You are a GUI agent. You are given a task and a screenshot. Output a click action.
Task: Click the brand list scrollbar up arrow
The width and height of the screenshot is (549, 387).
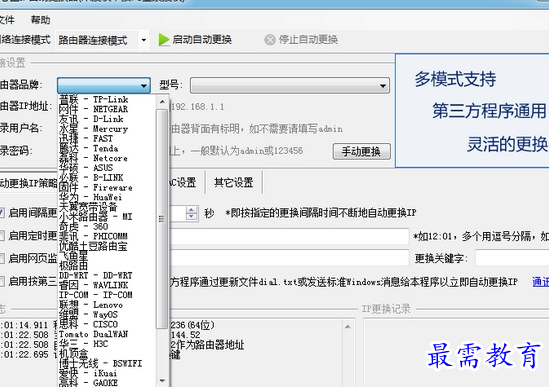[162, 102]
